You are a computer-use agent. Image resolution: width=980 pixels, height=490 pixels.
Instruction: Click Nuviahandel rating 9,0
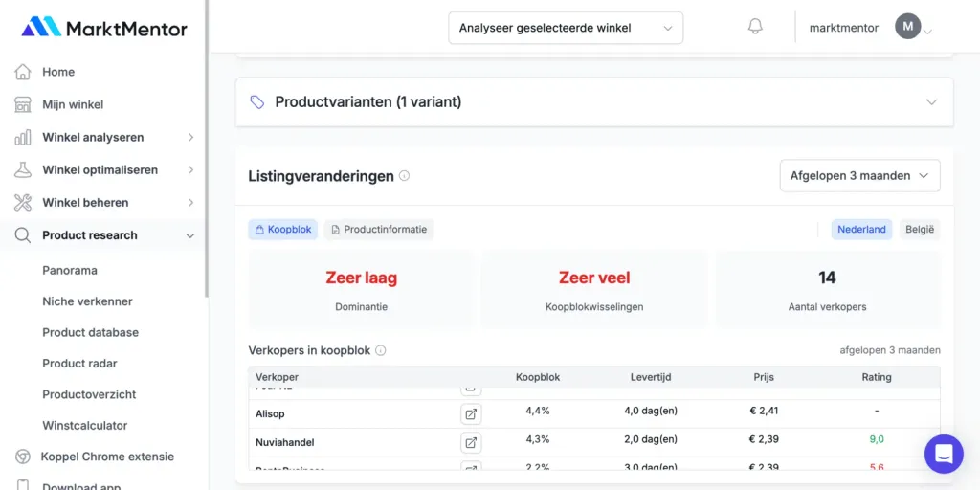(877, 439)
